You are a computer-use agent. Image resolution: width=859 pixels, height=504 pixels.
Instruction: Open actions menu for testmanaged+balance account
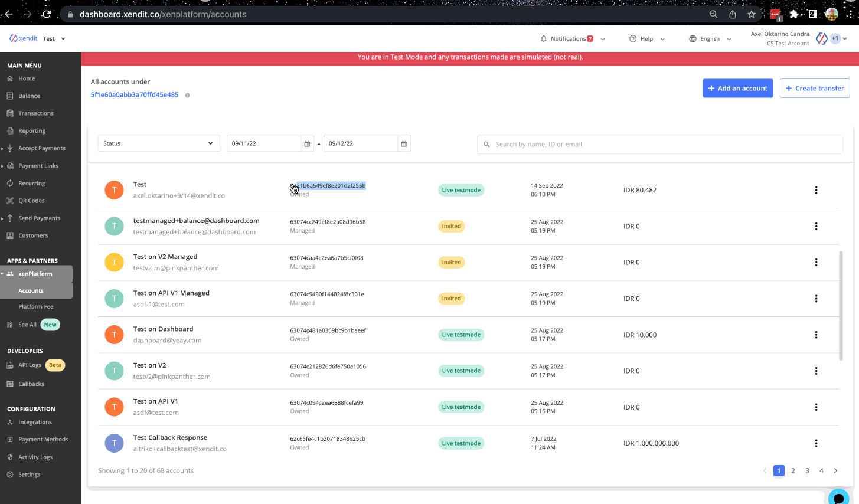(816, 226)
